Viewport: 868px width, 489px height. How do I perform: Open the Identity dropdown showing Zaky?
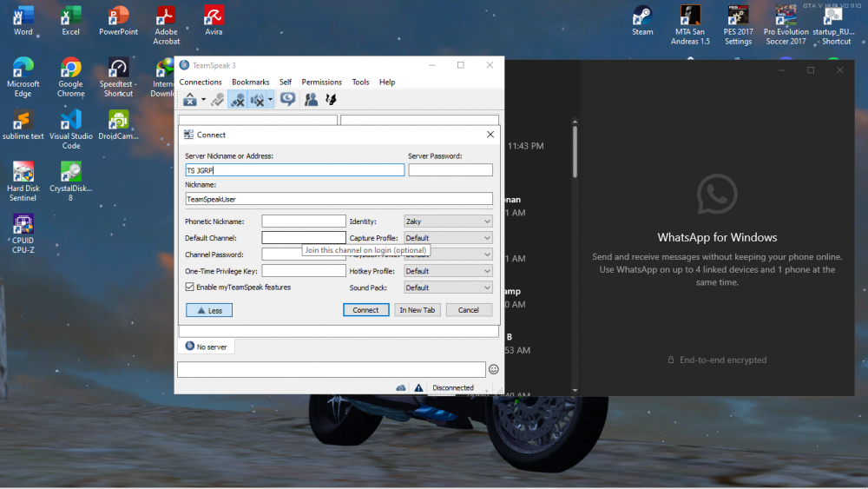coord(448,221)
